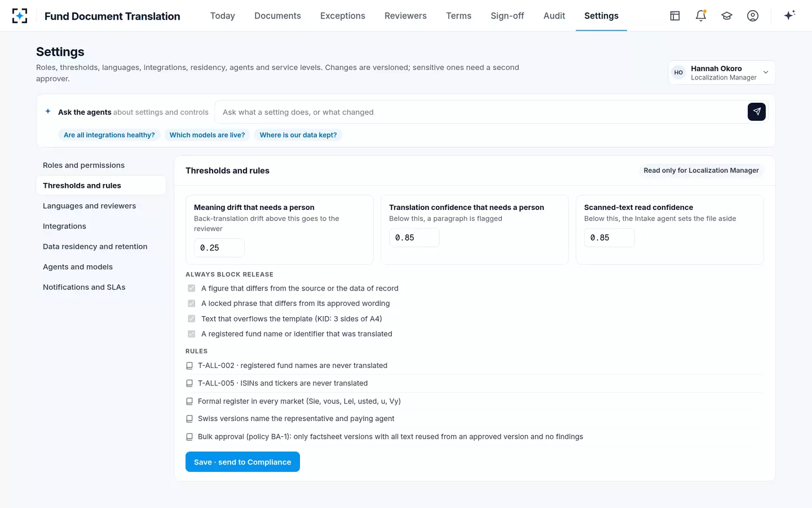This screenshot has height=508, width=812.
Task: Open the Documents tab
Action: [x=277, y=16]
